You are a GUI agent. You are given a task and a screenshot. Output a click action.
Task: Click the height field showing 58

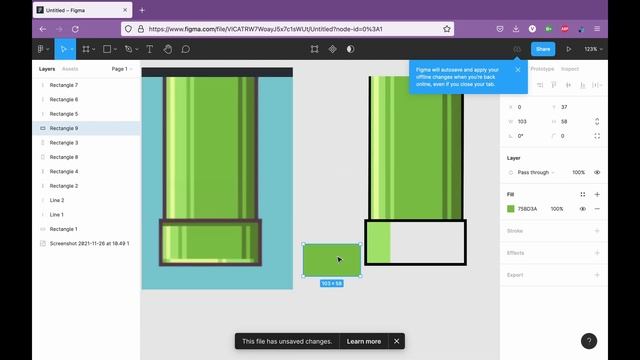(x=569, y=122)
